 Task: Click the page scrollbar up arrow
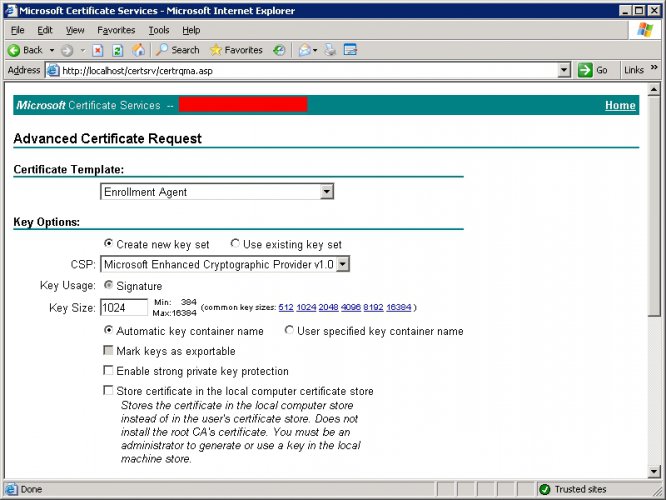click(654, 90)
